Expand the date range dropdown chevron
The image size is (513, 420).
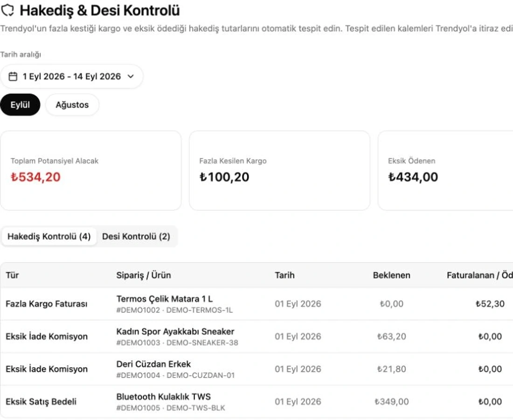tap(131, 76)
